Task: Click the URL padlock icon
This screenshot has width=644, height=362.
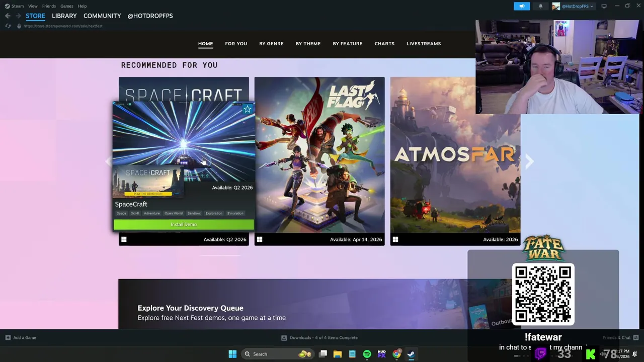Action: point(19,26)
